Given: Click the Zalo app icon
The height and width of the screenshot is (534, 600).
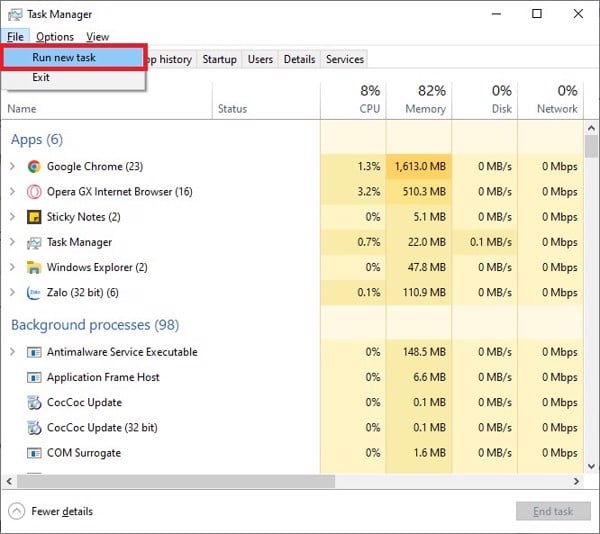Looking at the screenshot, I should tap(34, 293).
